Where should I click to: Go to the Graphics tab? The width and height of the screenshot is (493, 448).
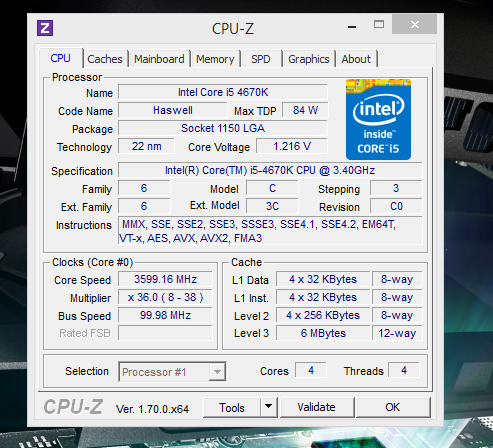(x=309, y=59)
